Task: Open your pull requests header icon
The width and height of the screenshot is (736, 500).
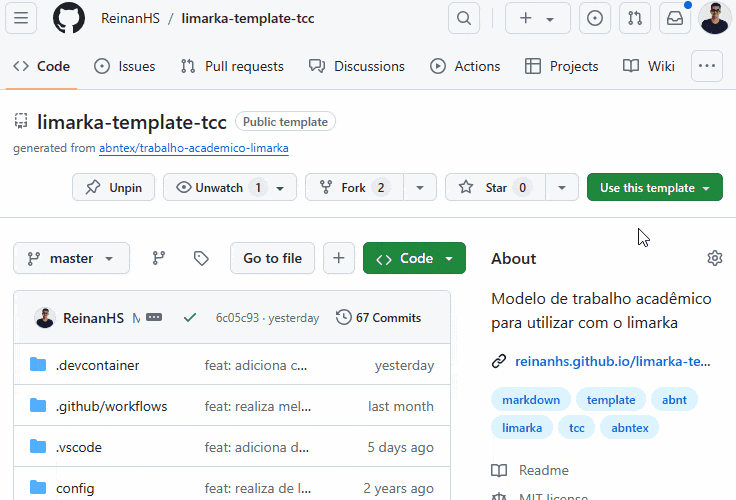Action: 635,18
